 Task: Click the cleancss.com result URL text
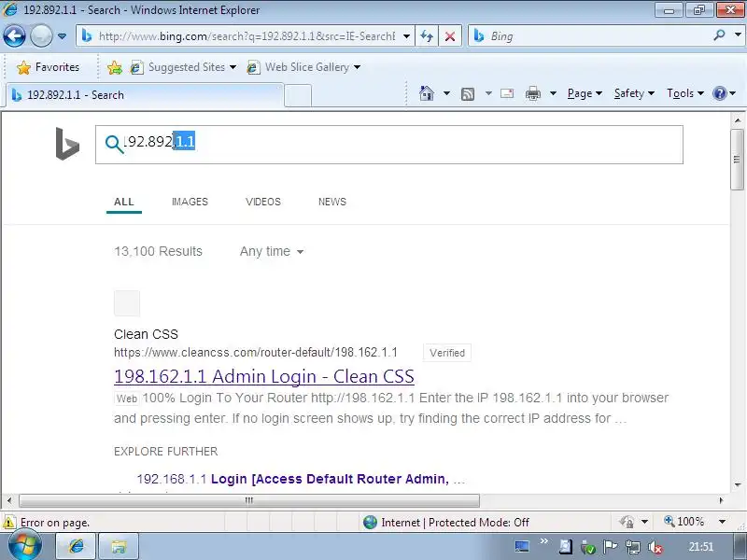255,353
